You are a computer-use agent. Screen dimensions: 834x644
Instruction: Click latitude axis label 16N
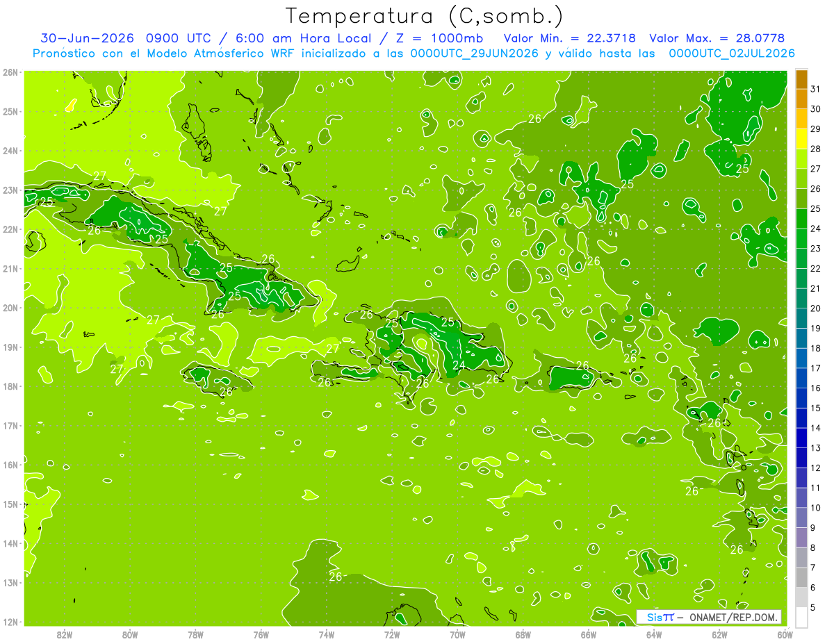(10, 465)
